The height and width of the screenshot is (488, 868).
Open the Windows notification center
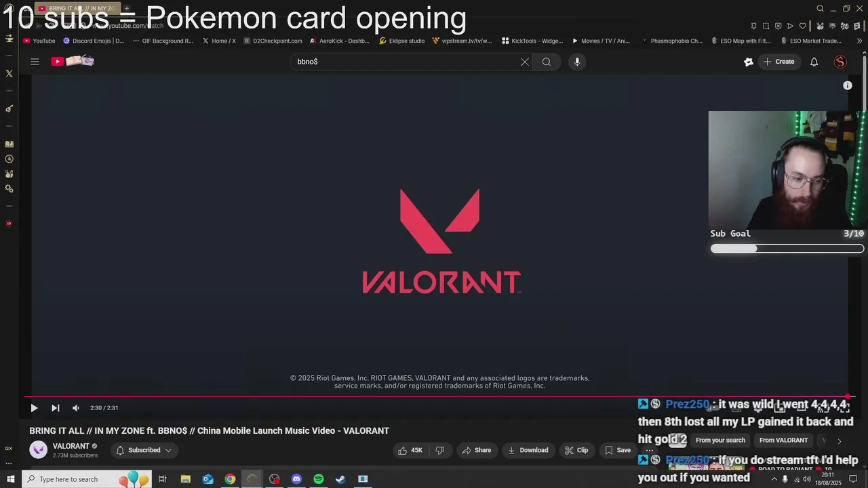[x=853, y=479]
